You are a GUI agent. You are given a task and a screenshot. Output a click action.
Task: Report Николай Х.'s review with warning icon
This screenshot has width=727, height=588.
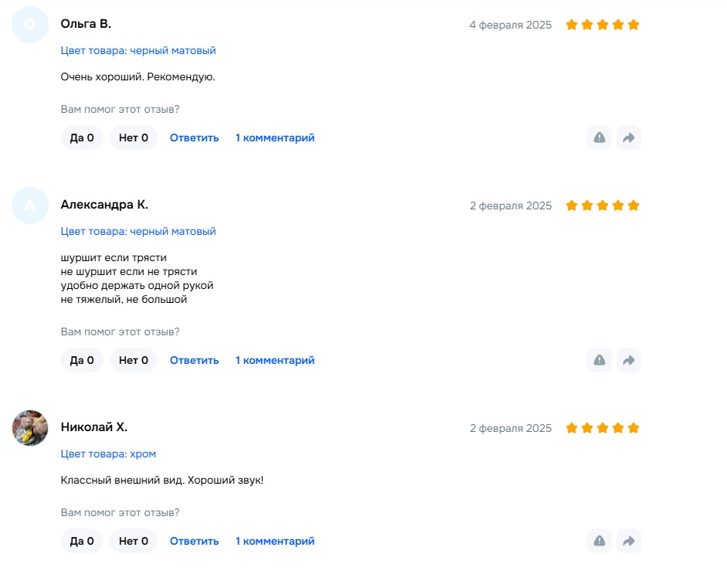tap(600, 541)
